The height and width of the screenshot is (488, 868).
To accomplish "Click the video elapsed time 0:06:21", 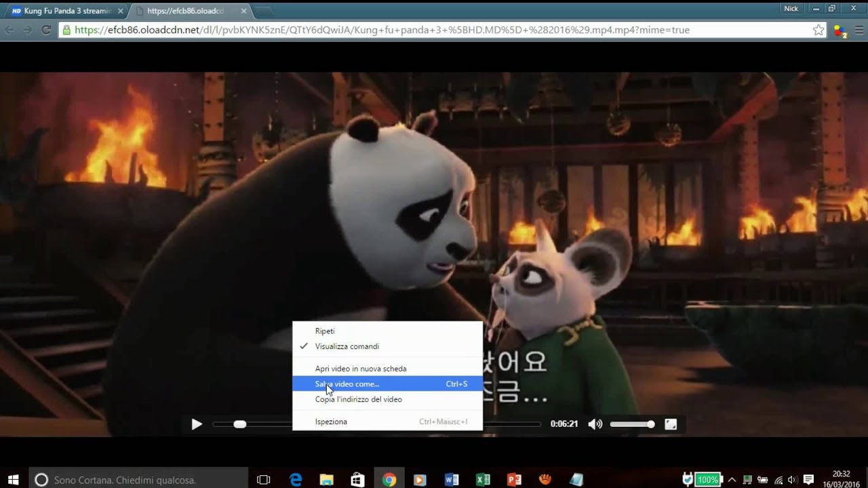I will click(x=564, y=424).
